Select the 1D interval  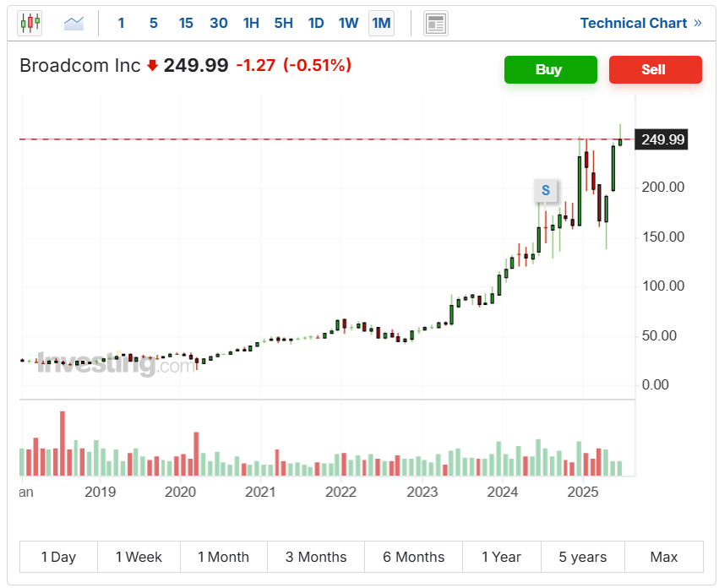tap(316, 23)
